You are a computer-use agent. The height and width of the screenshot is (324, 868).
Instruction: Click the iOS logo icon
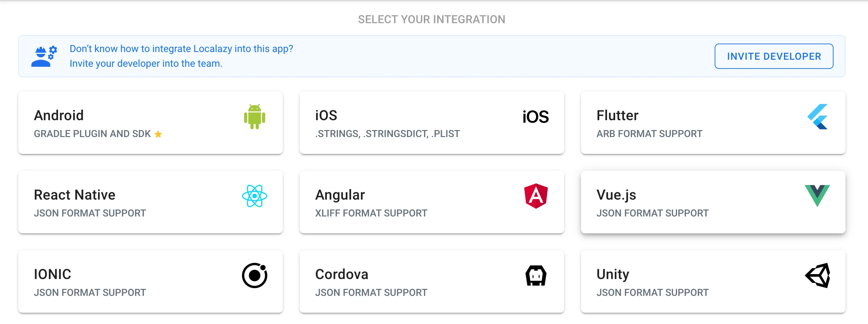coord(534,117)
